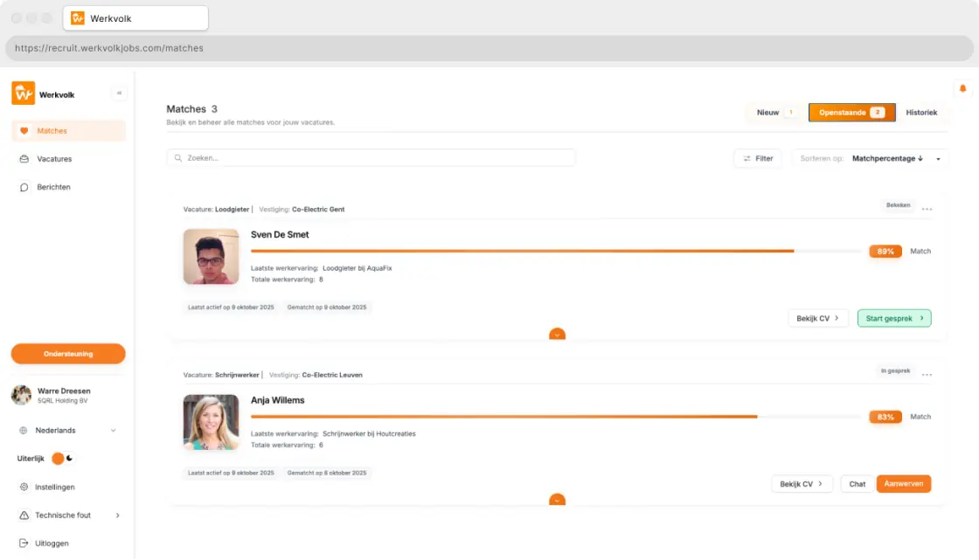Viewport: 979px width, 560px height.
Task: Click the notification bell at top right
Action: (x=962, y=88)
